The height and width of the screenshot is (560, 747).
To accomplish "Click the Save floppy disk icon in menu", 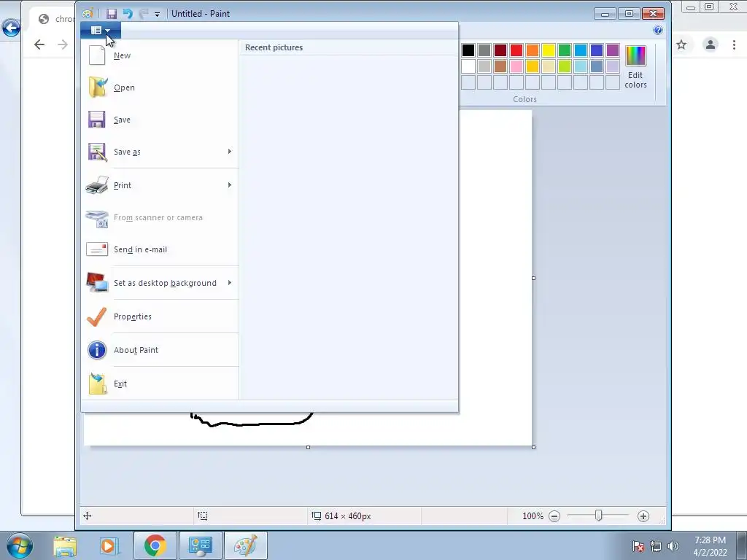I will 97,120.
